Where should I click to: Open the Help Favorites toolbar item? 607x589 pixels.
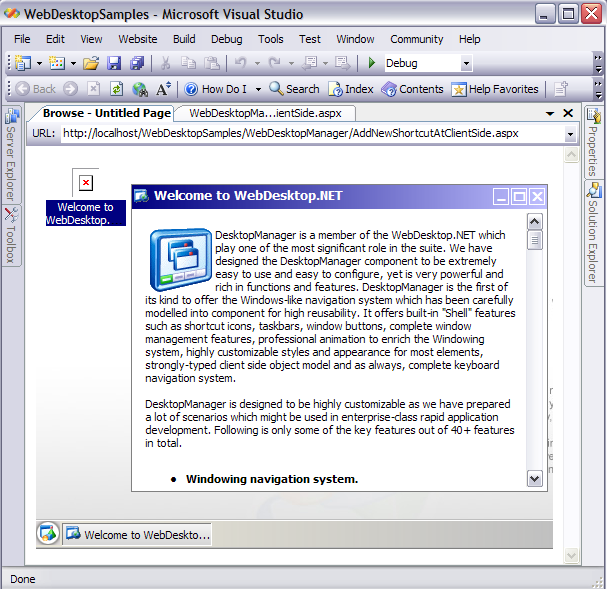pyautogui.click(x=495, y=89)
